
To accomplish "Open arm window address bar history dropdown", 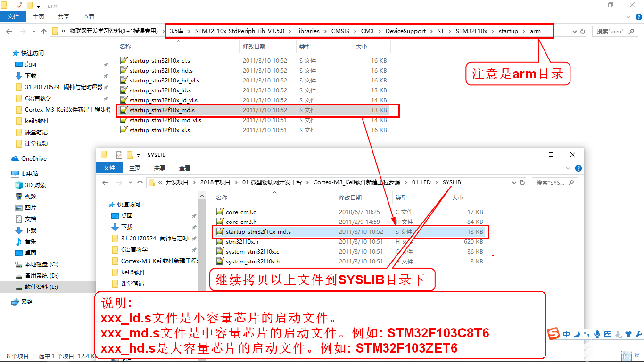I will [x=574, y=31].
